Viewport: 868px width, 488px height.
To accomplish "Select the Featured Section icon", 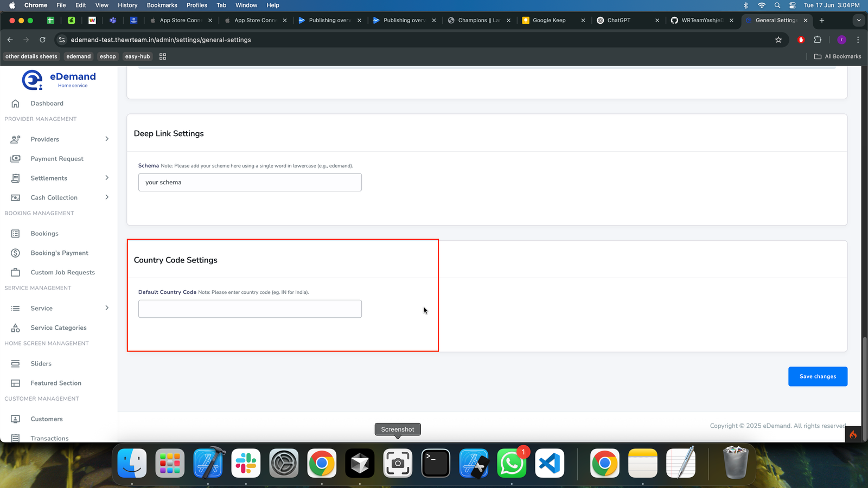I will tap(15, 383).
